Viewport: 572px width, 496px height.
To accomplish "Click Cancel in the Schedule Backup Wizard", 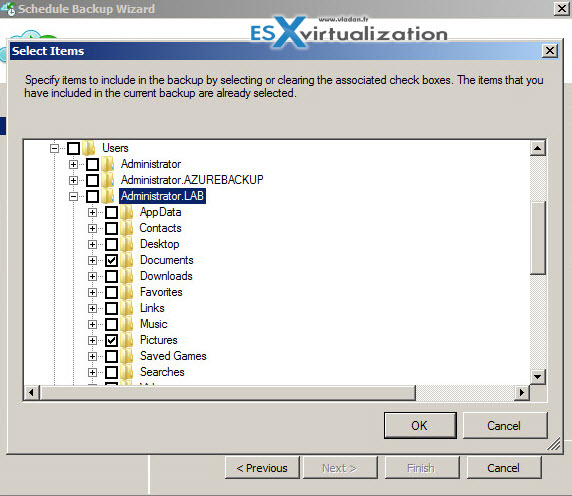I will pos(504,468).
